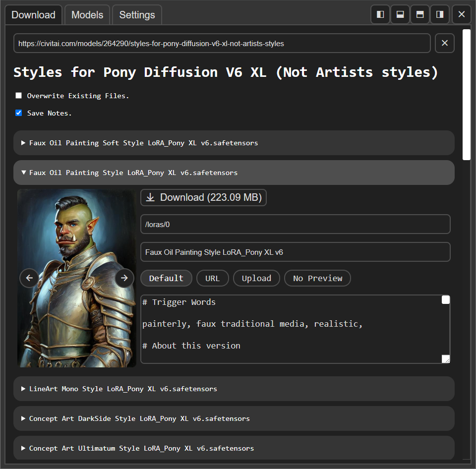
Task: Show the previous preview image
Action: coord(29,278)
